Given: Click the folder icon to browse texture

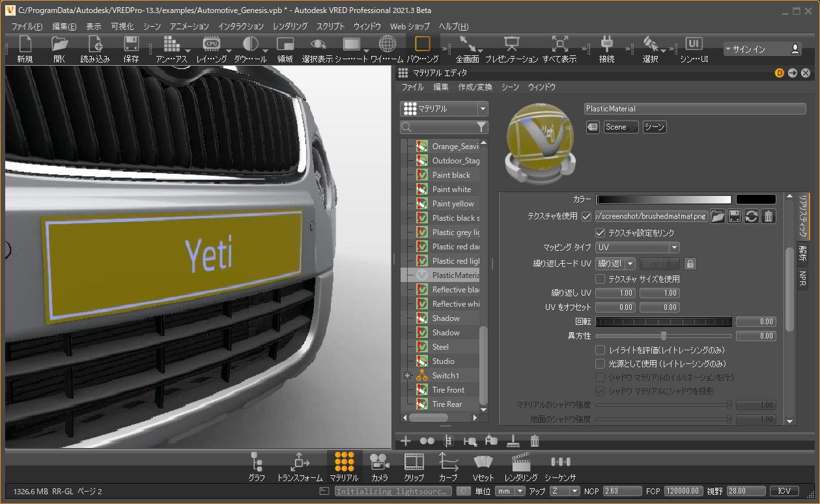Looking at the screenshot, I should [718, 216].
